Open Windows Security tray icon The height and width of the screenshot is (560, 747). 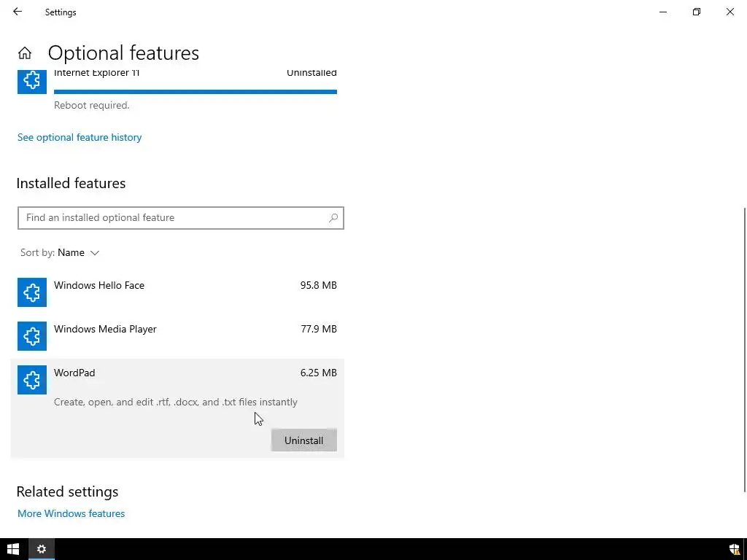point(734,550)
